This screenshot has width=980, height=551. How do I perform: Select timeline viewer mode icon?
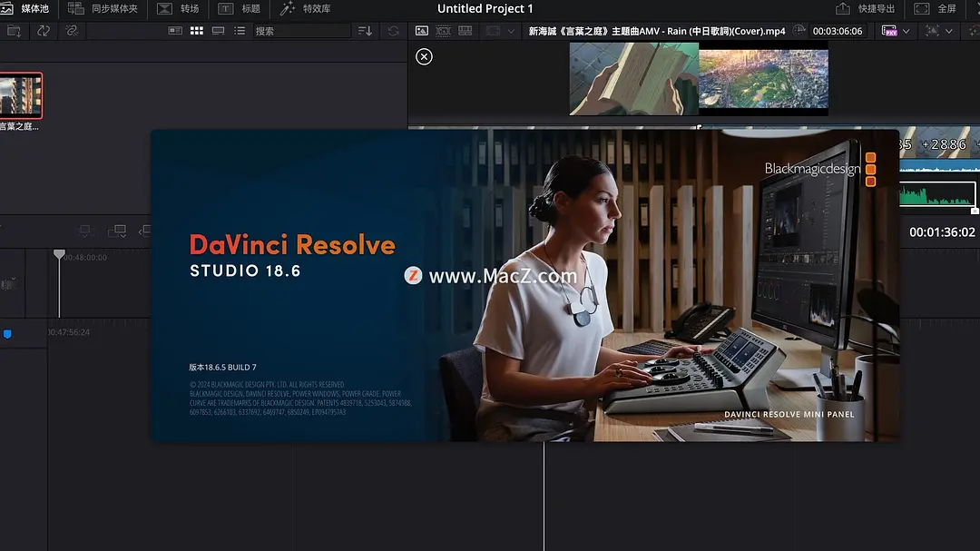coord(465,31)
